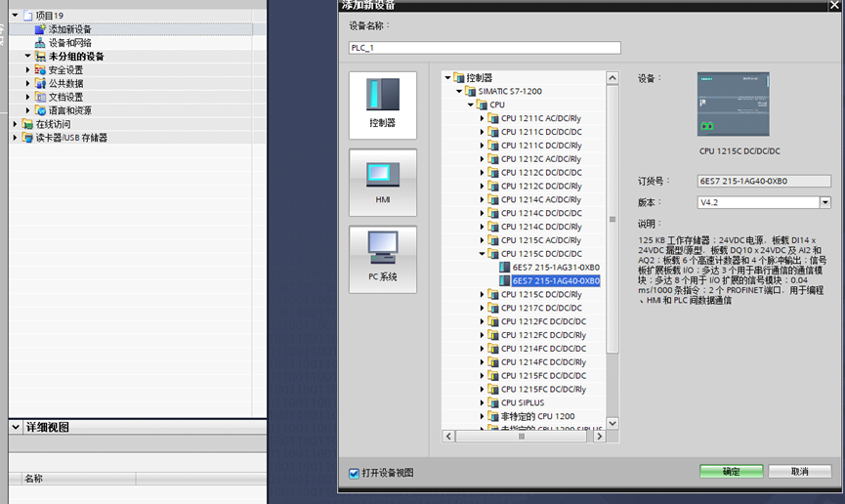
Task: Select CPU 1212C DC/DC/Rly tree row
Action: (x=541, y=186)
